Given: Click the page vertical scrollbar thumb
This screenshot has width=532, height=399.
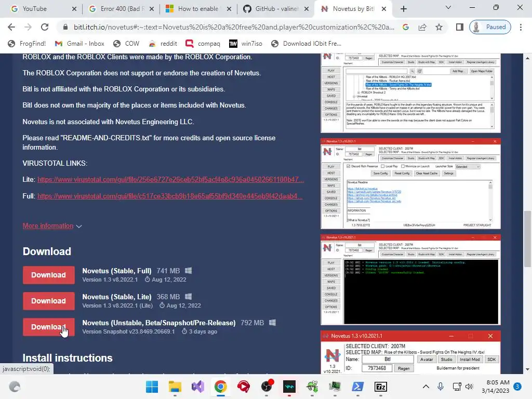Looking at the screenshot, I should pos(527,239).
